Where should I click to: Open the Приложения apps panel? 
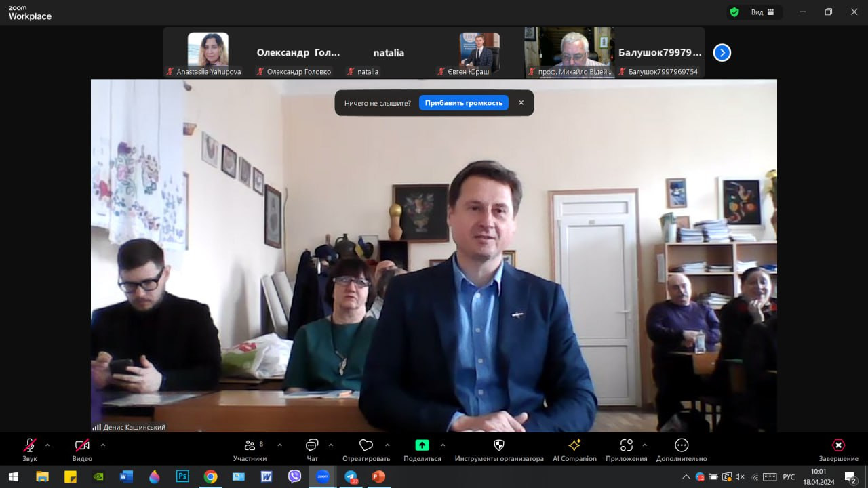click(627, 449)
